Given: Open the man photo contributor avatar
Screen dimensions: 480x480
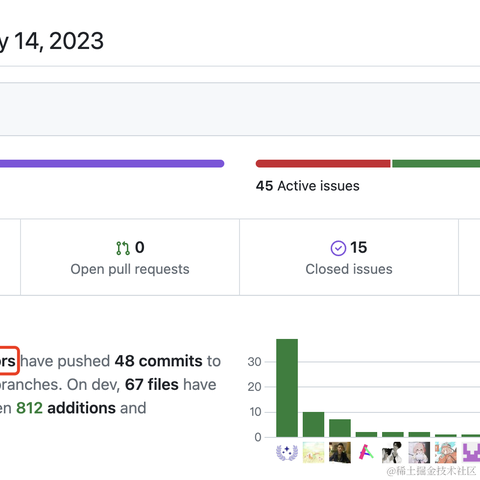Looking at the screenshot, I should (340, 452).
